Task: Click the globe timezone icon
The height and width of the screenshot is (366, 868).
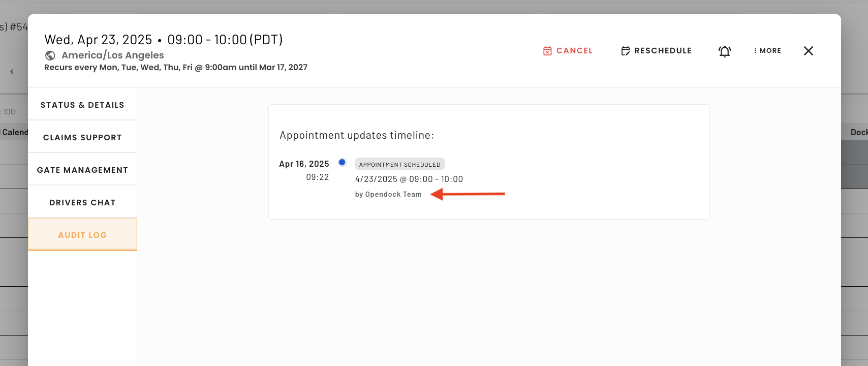Action: pyautogui.click(x=50, y=55)
